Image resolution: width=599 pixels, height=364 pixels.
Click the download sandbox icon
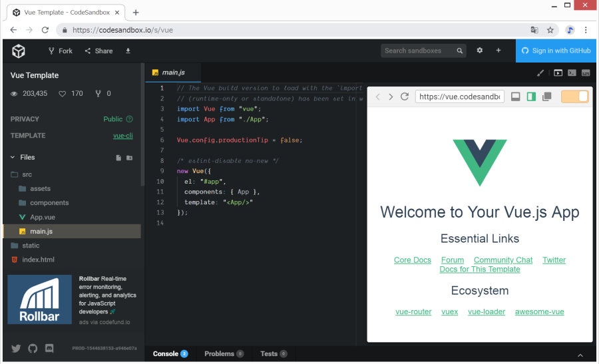click(128, 51)
